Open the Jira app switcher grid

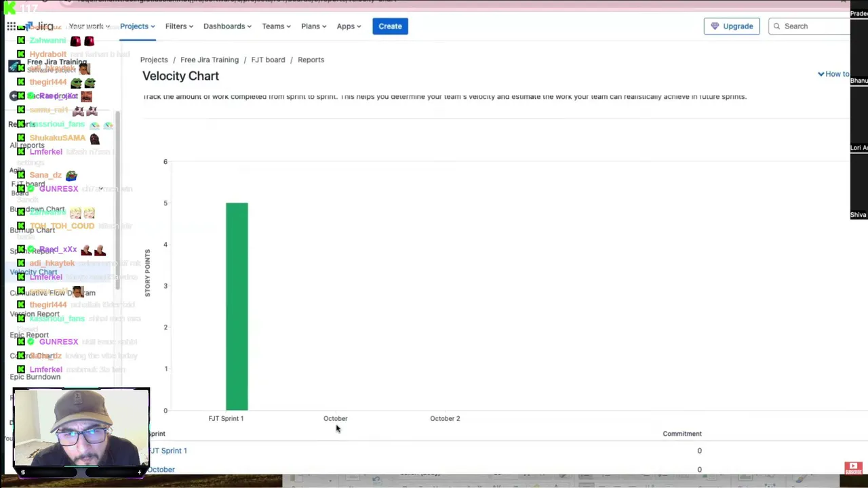(12, 26)
